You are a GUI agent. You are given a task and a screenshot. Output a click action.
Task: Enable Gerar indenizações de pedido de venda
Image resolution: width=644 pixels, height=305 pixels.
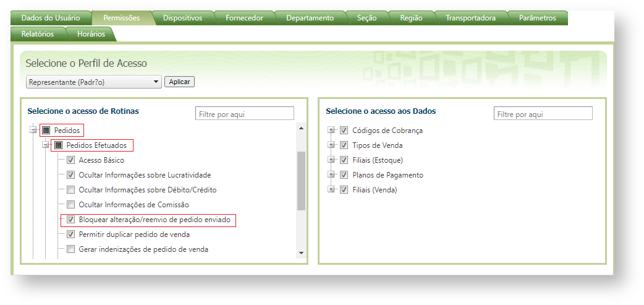(x=70, y=249)
